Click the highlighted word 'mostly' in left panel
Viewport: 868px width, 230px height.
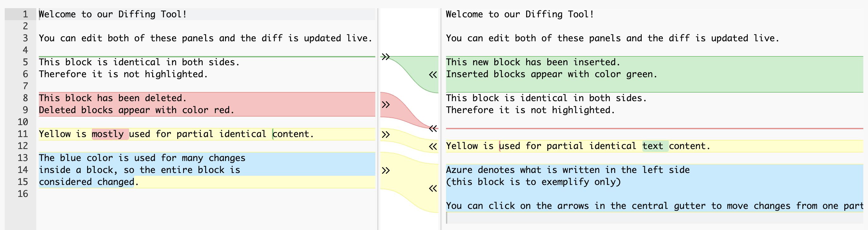point(108,134)
